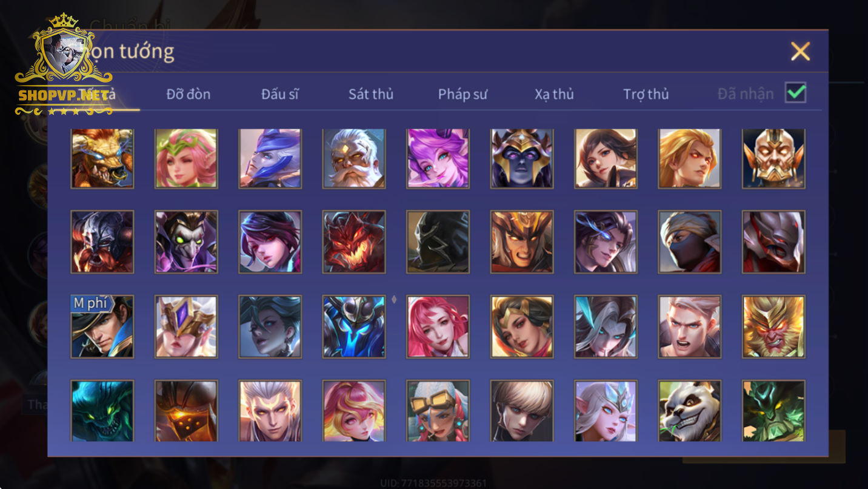Select the panda hero portrait
The image size is (868, 489).
[x=690, y=411]
